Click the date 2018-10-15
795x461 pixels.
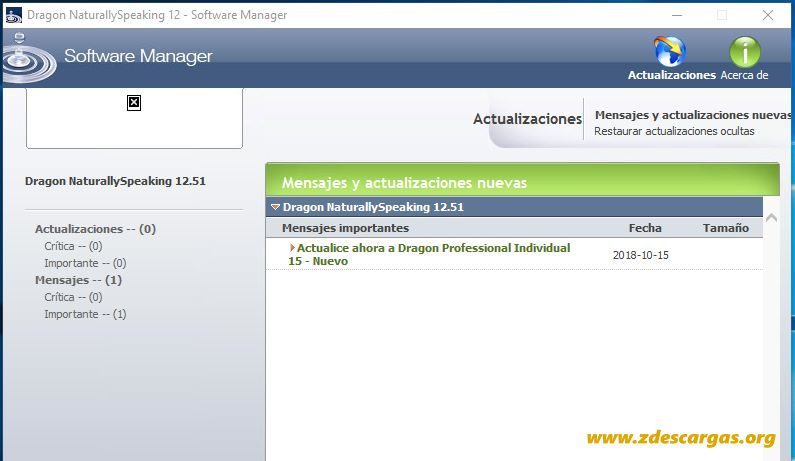(640, 255)
